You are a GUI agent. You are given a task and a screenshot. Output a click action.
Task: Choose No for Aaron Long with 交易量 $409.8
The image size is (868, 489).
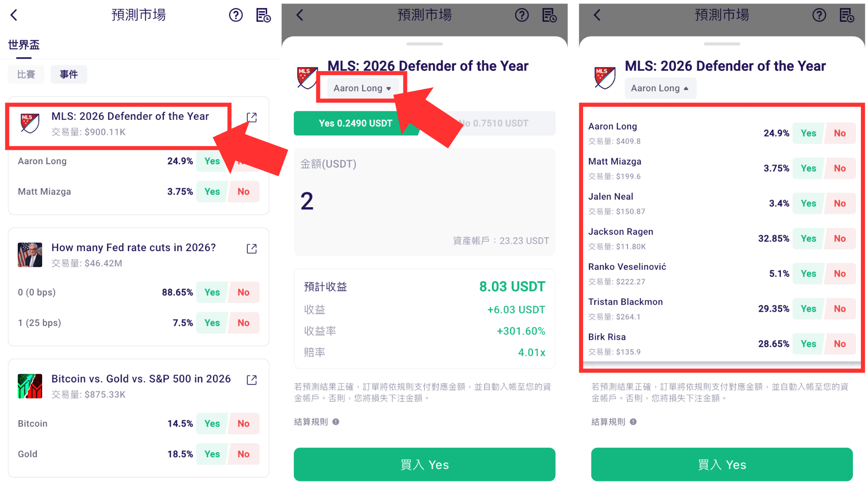pyautogui.click(x=840, y=133)
